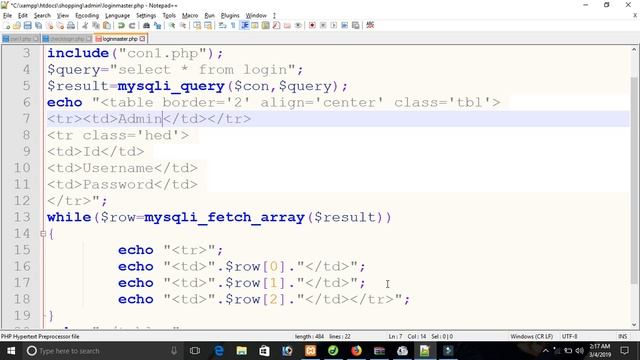
Task: Open the View menu
Action: pyautogui.click(x=62, y=16)
